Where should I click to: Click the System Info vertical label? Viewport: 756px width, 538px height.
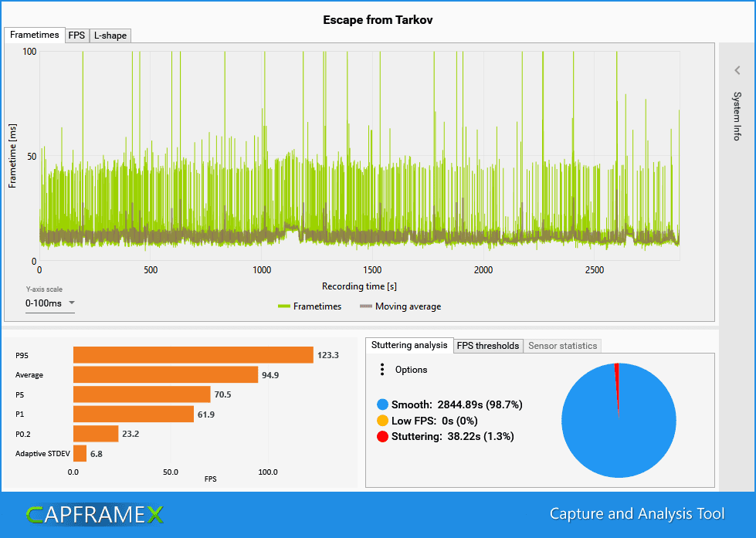pyautogui.click(x=737, y=117)
